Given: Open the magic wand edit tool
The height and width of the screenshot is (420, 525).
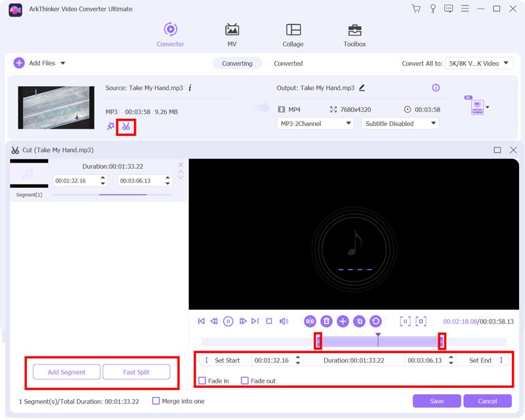Looking at the screenshot, I should pos(110,126).
